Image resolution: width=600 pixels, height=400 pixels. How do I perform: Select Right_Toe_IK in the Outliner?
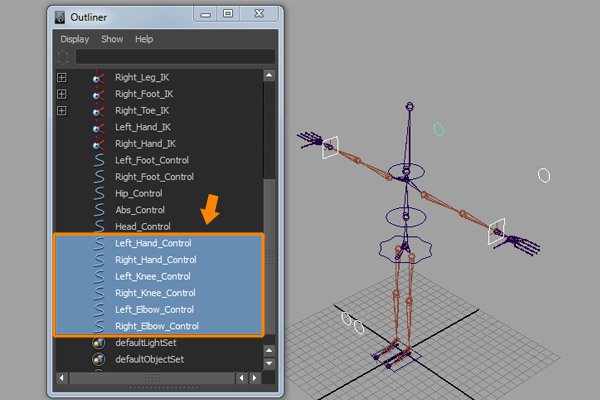(x=142, y=111)
